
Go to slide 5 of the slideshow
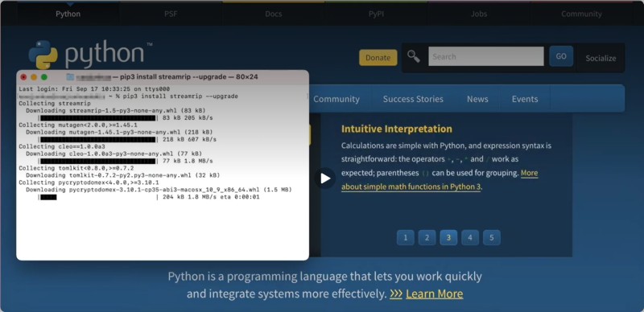pos(492,238)
